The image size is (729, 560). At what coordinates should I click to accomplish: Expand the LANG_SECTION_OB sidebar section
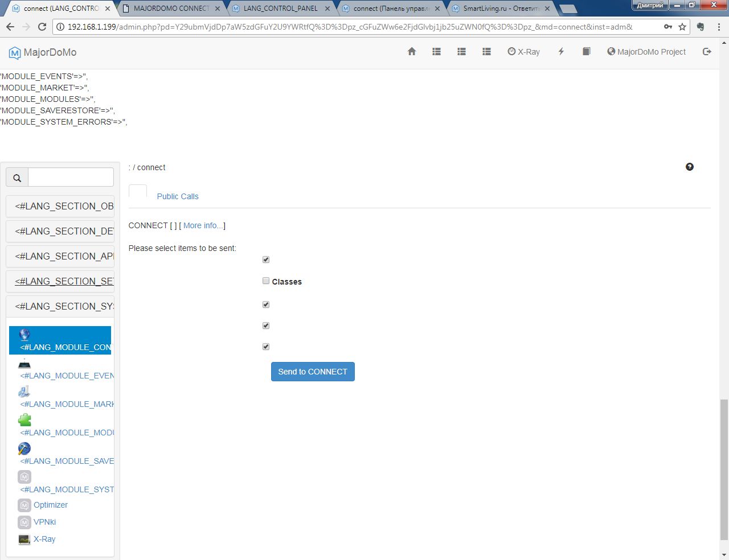pyautogui.click(x=60, y=206)
